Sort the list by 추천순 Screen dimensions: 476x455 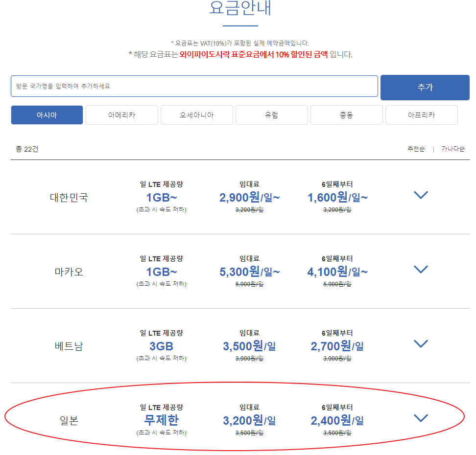(x=416, y=149)
